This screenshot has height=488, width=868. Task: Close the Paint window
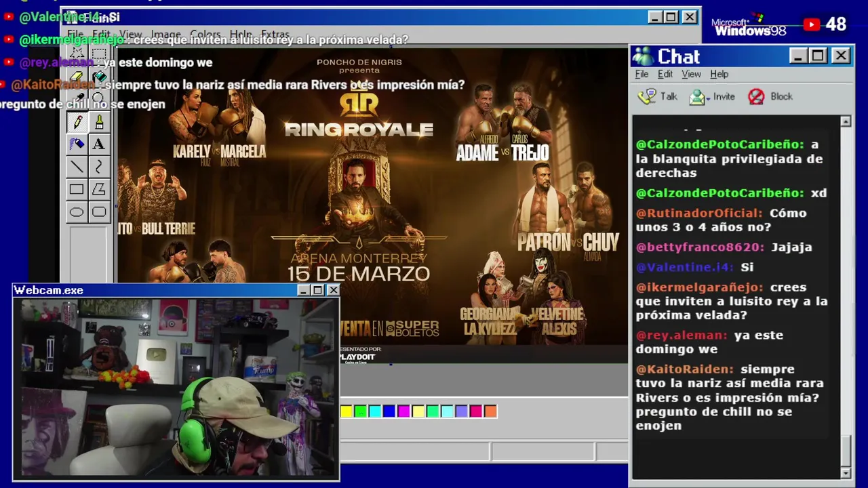tap(689, 17)
